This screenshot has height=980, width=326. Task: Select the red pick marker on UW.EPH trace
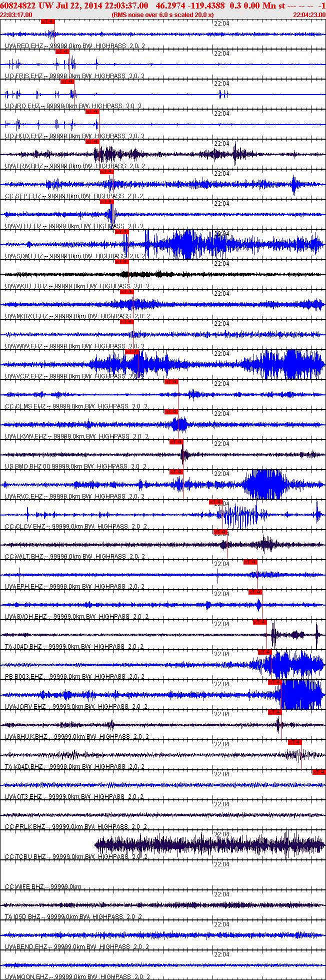(250, 562)
